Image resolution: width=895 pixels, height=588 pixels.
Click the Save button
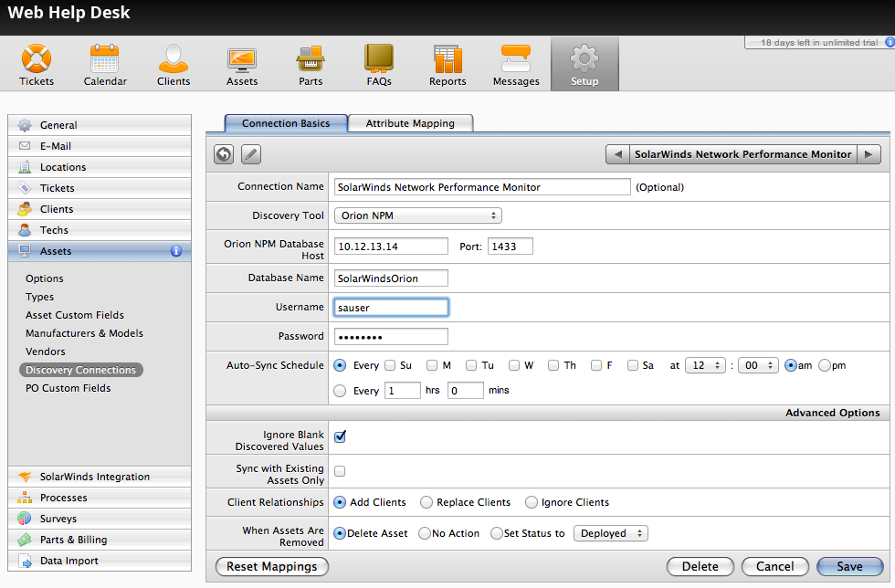click(850, 566)
